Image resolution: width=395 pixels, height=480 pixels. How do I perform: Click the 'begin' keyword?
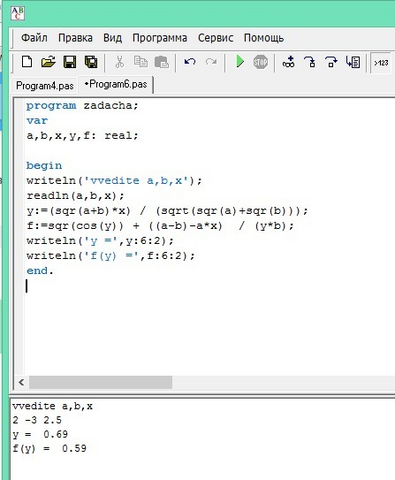44,166
